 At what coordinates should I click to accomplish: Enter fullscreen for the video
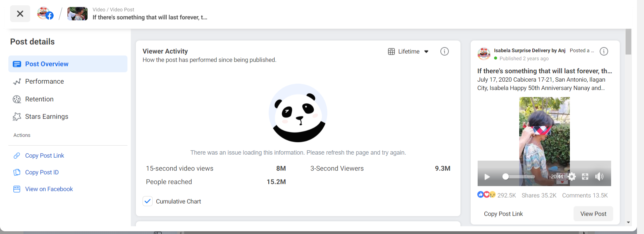point(585,177)
